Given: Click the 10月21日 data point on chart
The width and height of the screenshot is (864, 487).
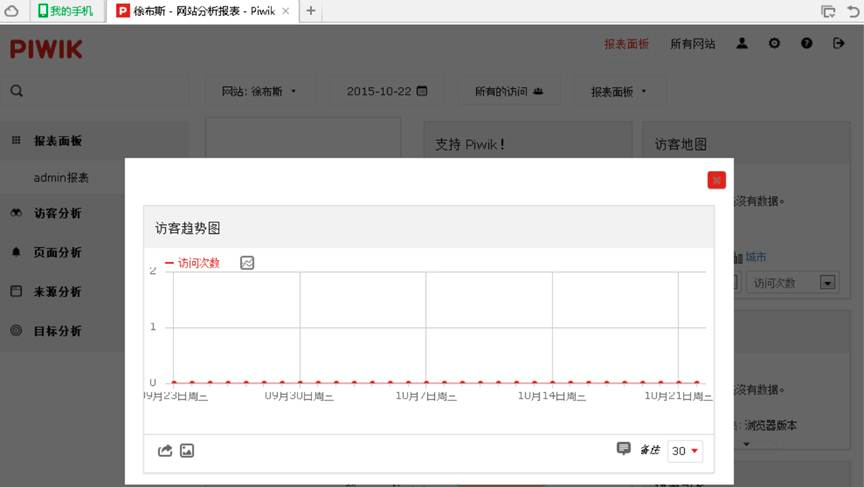Looking at the screenshot, I should [679, 382].
